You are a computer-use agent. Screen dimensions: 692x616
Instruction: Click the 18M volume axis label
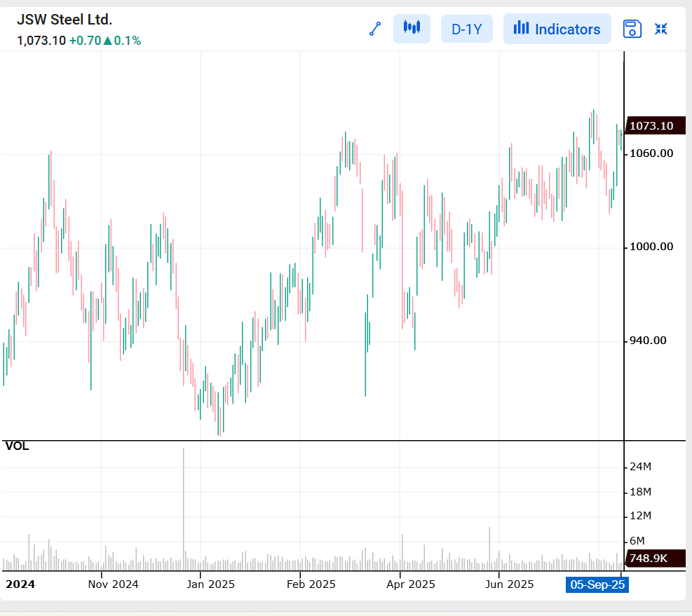point(640,491)
